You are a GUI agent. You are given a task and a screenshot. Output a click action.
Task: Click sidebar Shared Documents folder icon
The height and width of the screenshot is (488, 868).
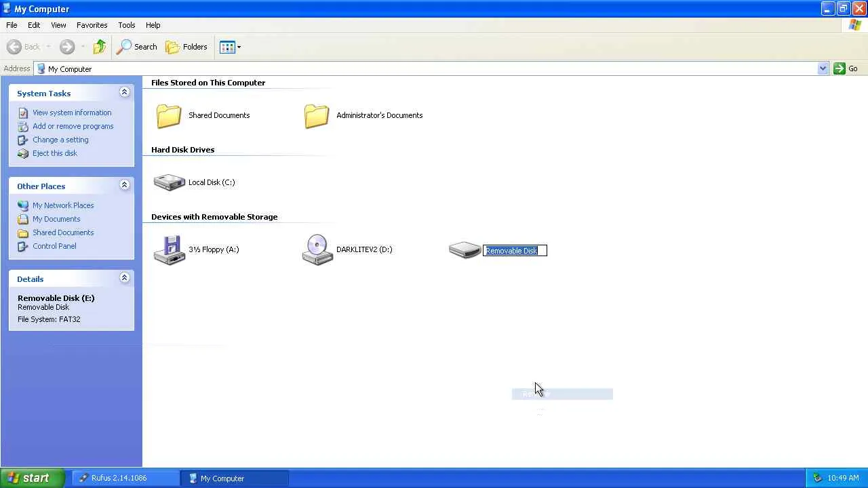pyautogui.click(x=23, y=232)
